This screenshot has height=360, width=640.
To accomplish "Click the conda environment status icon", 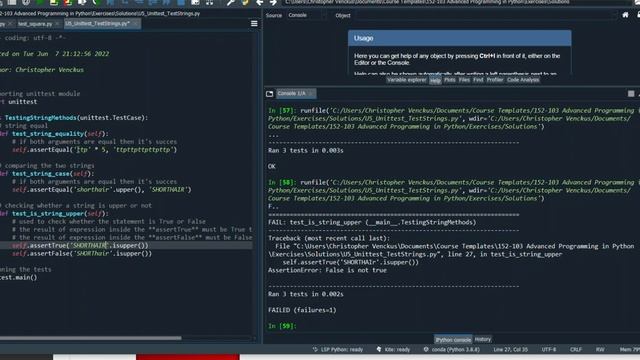I will click(x=426, y=349).
